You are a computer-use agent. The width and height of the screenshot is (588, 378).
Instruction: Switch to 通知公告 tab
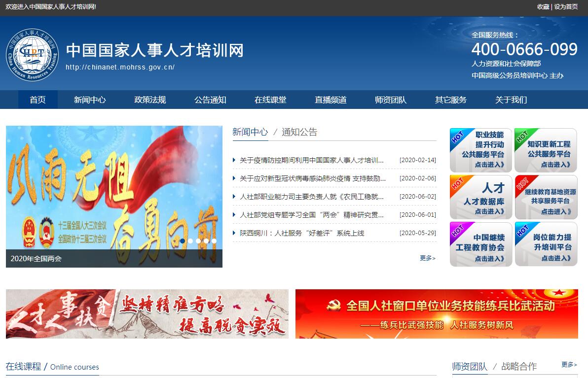coord(299,132)
